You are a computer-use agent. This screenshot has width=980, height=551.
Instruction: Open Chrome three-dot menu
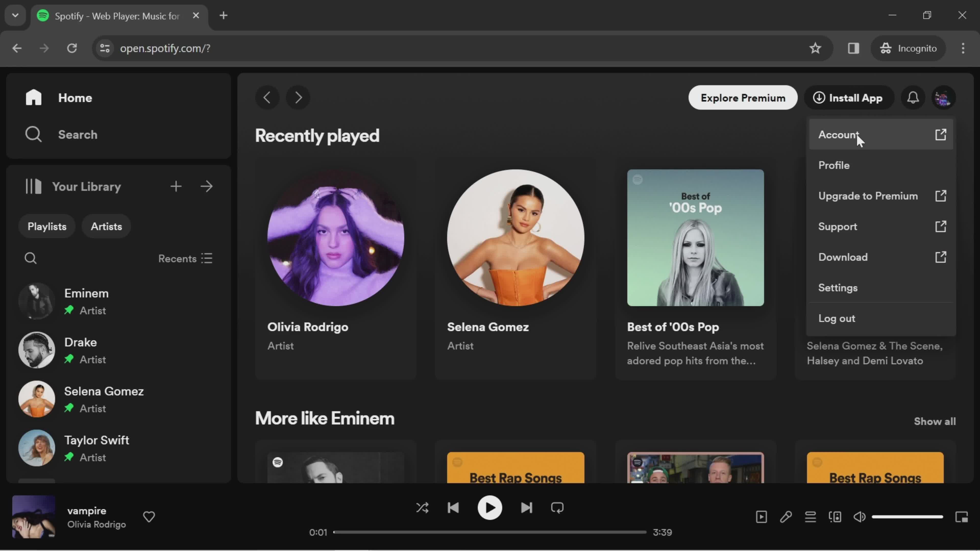tap(963, 48)
